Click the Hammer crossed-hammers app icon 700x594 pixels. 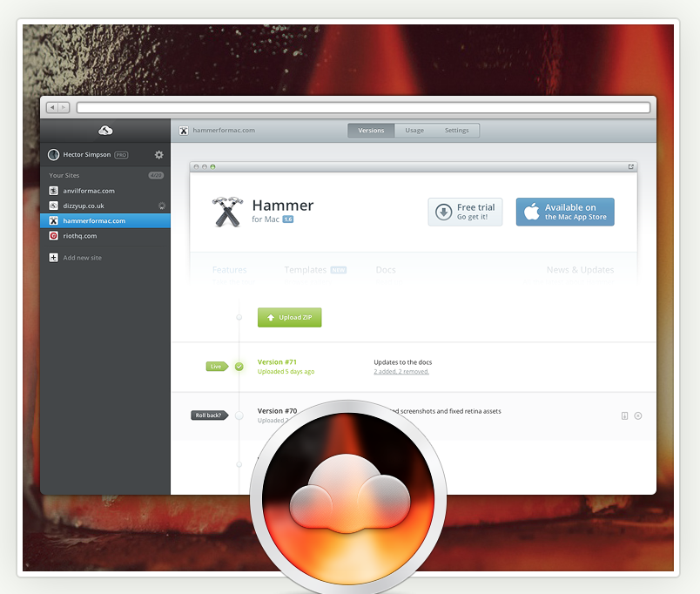pyautogui.click(x=227, y=212)
